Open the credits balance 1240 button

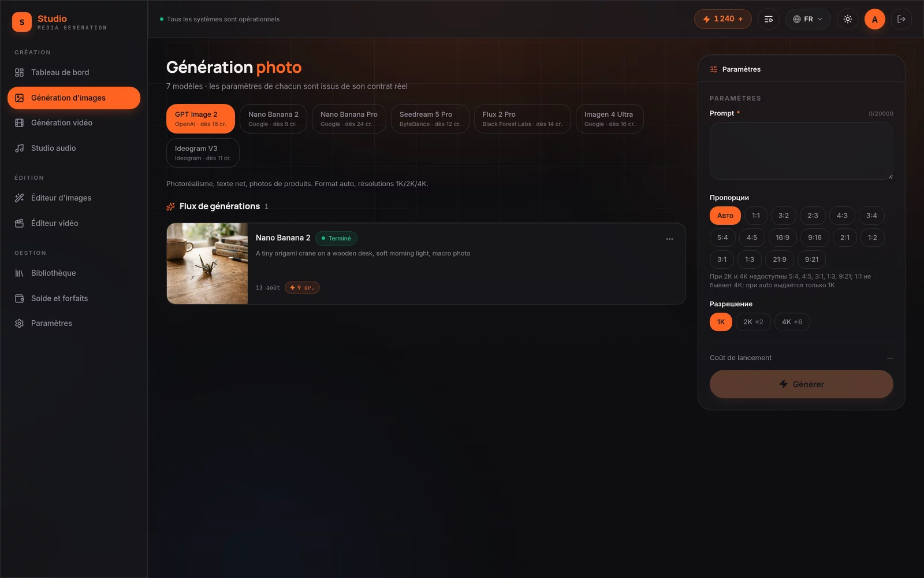coord(722,19)
